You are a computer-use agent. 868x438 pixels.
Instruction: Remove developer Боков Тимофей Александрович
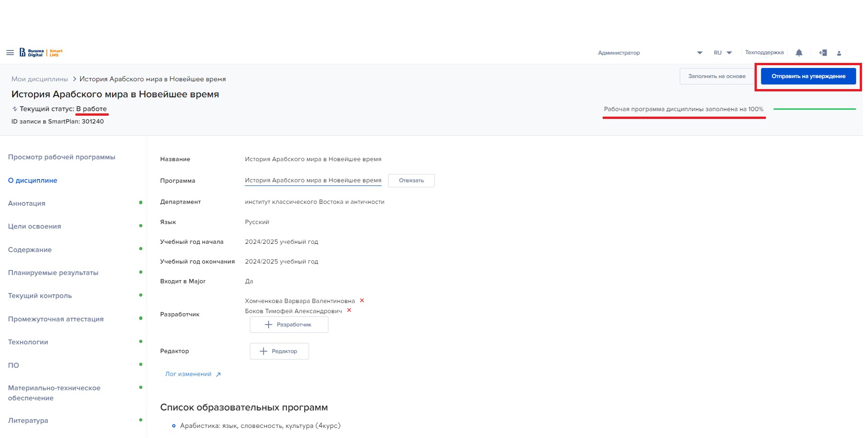[x=349, y=310]
